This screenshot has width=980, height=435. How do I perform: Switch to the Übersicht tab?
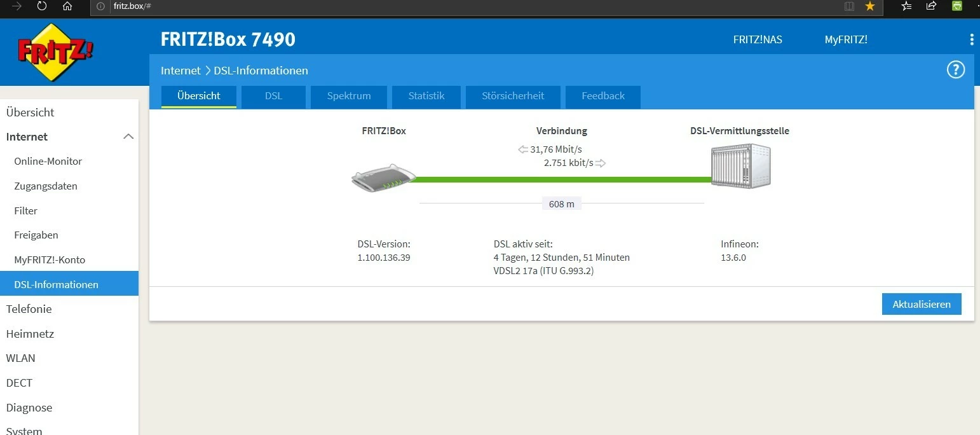pyautogui.click(x=199, y=97)
